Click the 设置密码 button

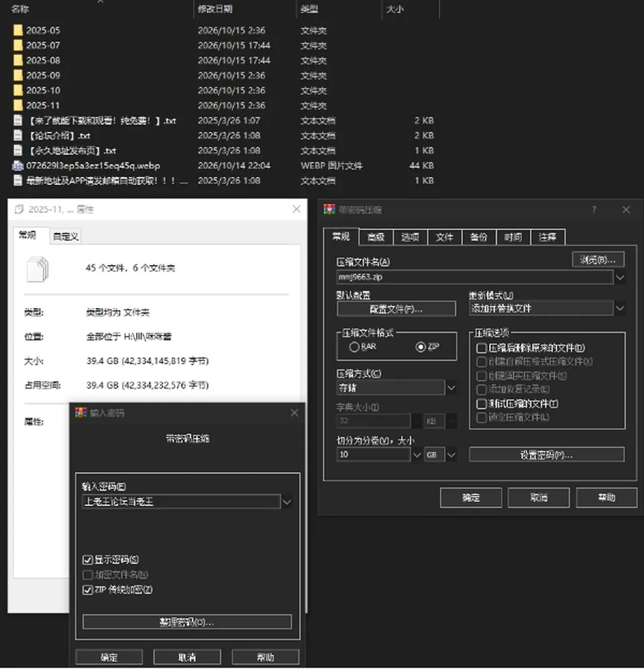pyautogui.click(x=546, y=455)
